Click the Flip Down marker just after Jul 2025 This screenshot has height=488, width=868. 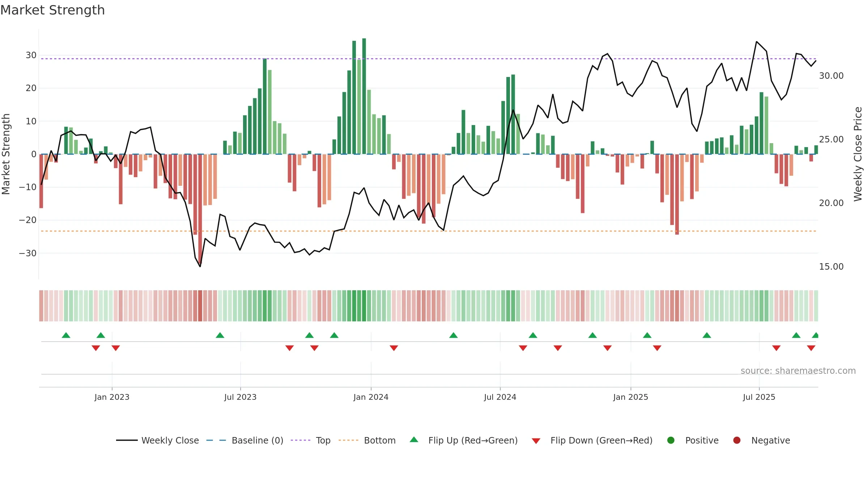tap(776, 348)
